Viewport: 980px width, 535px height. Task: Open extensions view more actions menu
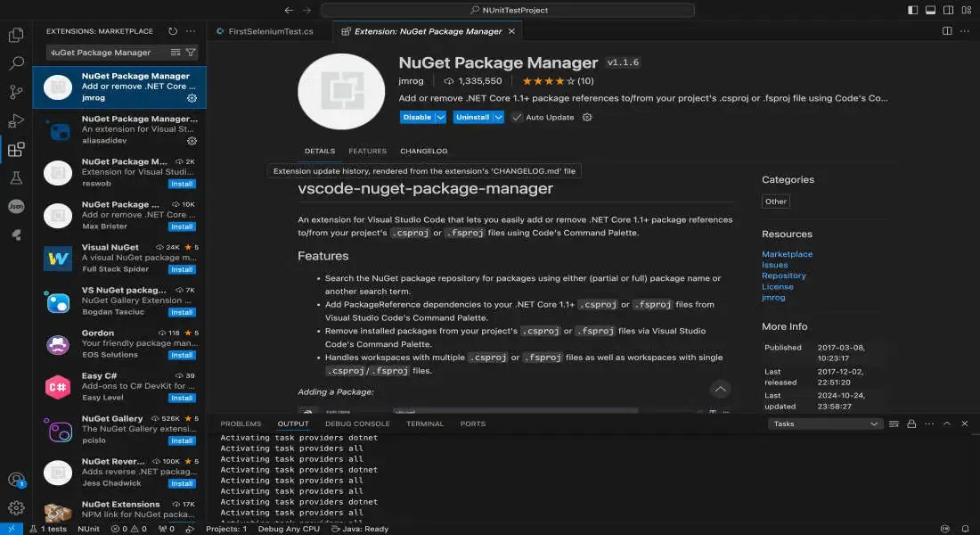tap(191, 31)
